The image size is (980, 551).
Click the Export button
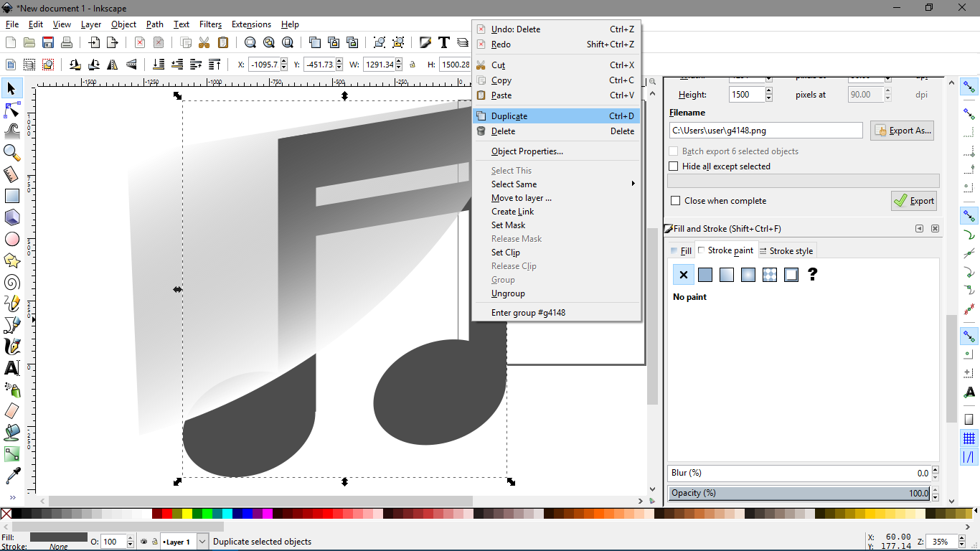[x=914, y=201]
